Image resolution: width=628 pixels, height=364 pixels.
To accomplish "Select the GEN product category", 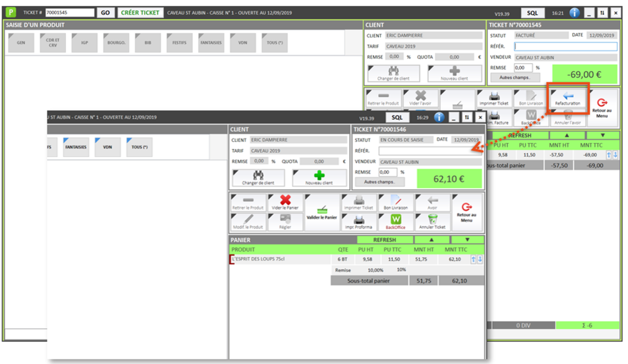I will point(21,42).
